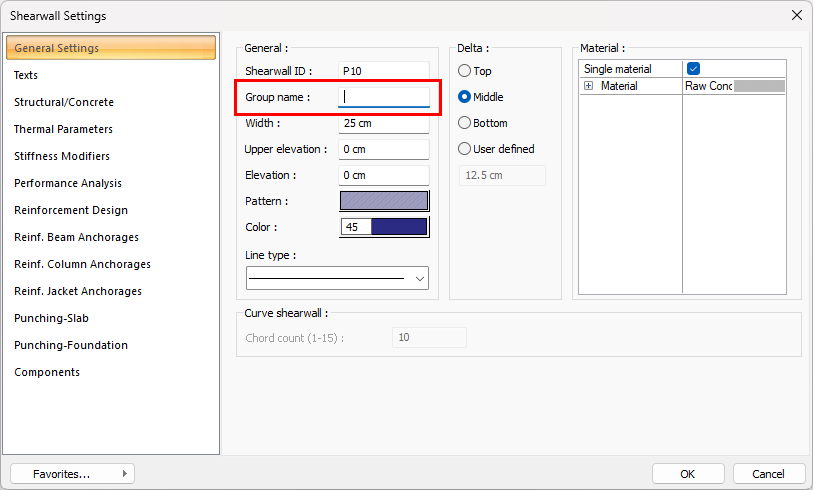Select Reinforcement Design in sidebar
Image resolution: width=813 pixels, height=490 pixels.
coord(71,210)
